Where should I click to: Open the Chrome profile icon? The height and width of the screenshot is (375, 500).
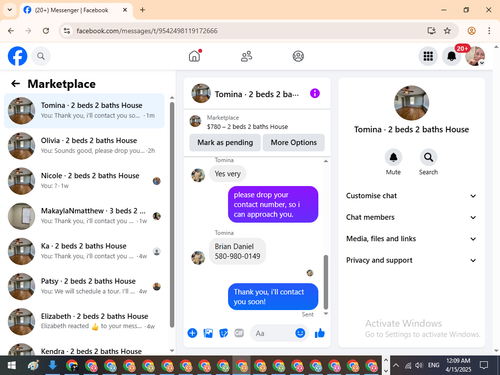[471, 31]
